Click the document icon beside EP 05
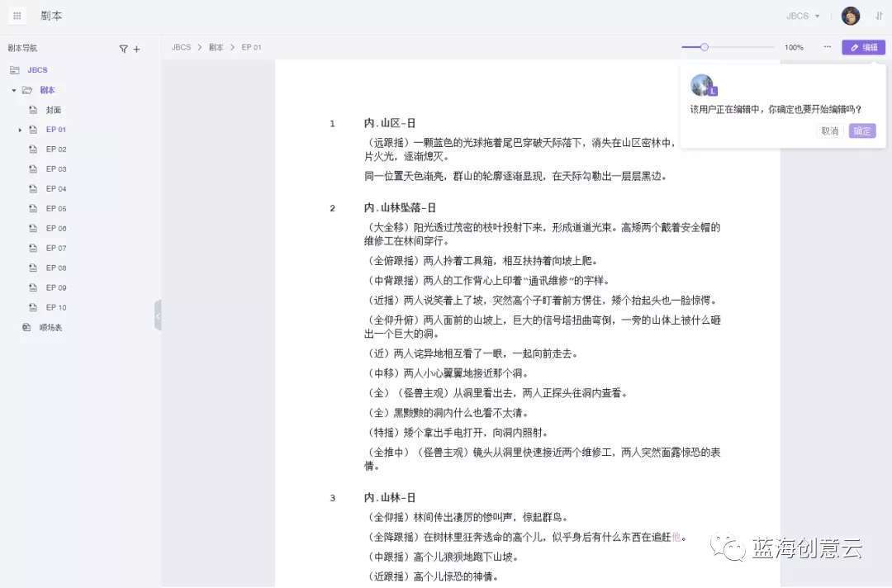This screenshot has height=588, width=892. [x=33, y=208]
